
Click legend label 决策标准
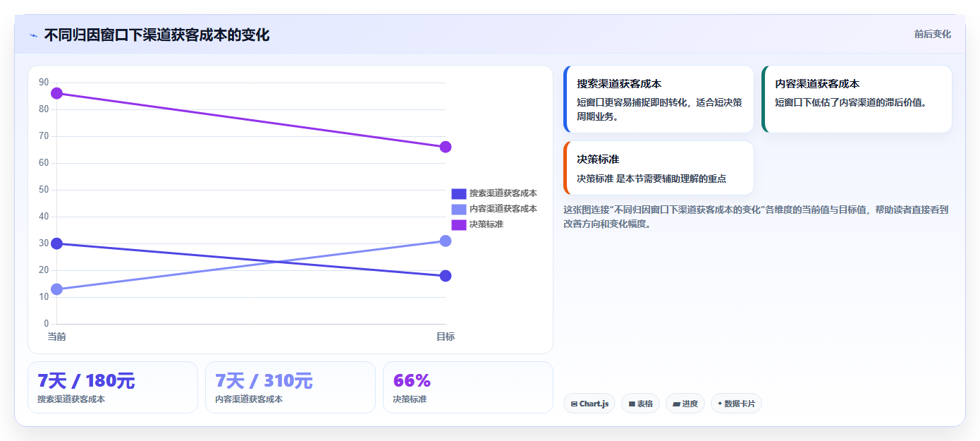(486, 224)
